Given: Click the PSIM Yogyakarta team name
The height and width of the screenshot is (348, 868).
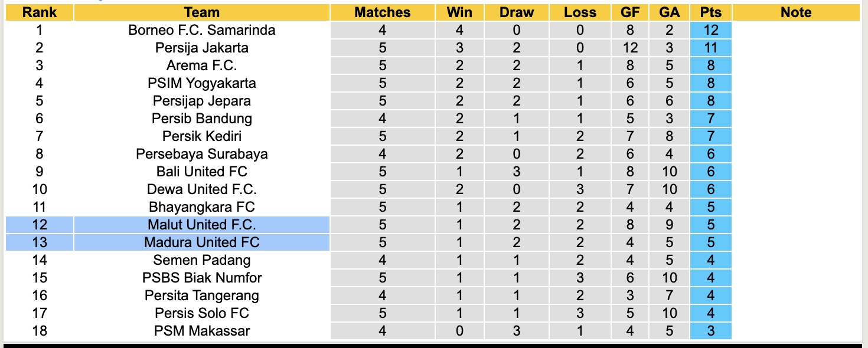Looking at the screenshot, I should coord(201,83).
